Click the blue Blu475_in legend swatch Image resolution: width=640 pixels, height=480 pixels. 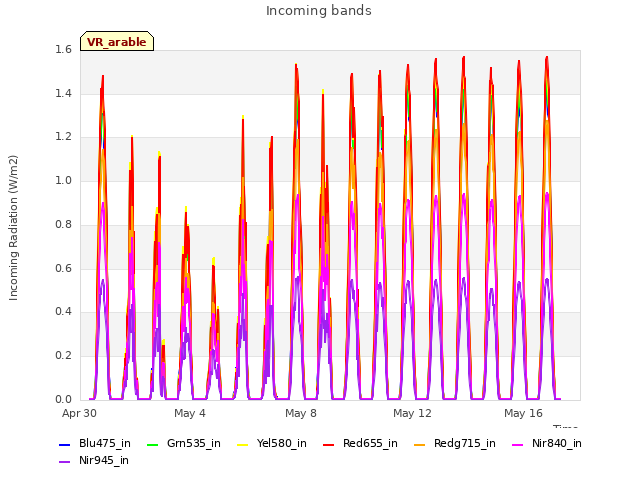[64, 444]
